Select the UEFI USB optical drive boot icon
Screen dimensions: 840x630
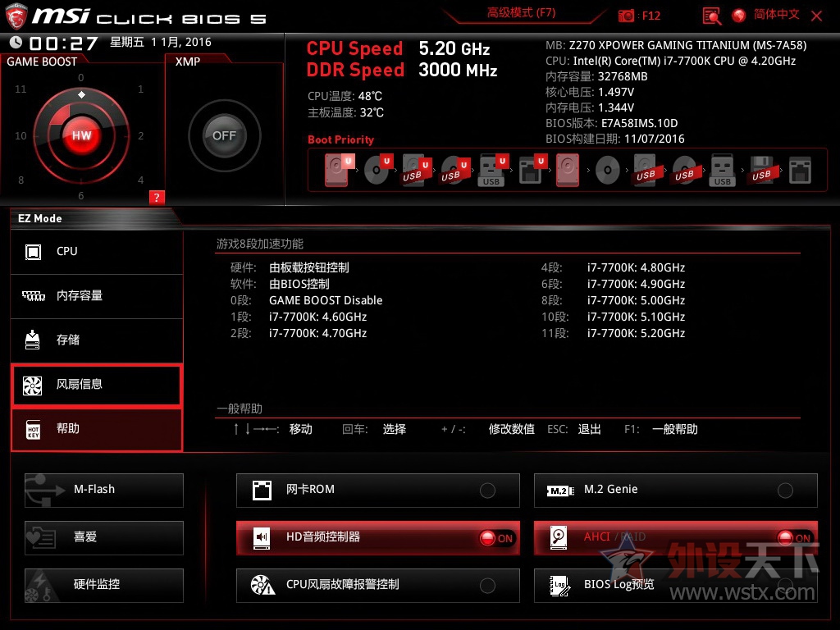[454, 171]
